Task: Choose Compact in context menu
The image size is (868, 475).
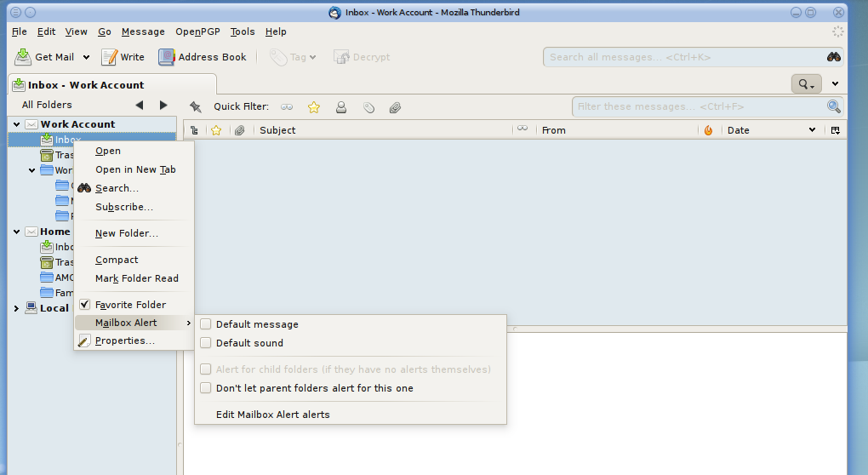Action: click(x=134, y=260)
